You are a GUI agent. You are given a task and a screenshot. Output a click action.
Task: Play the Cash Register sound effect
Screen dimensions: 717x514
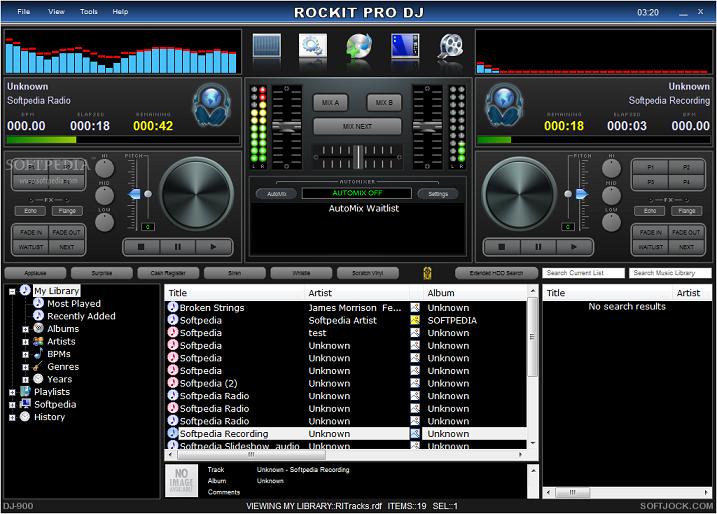pos(166,273)
